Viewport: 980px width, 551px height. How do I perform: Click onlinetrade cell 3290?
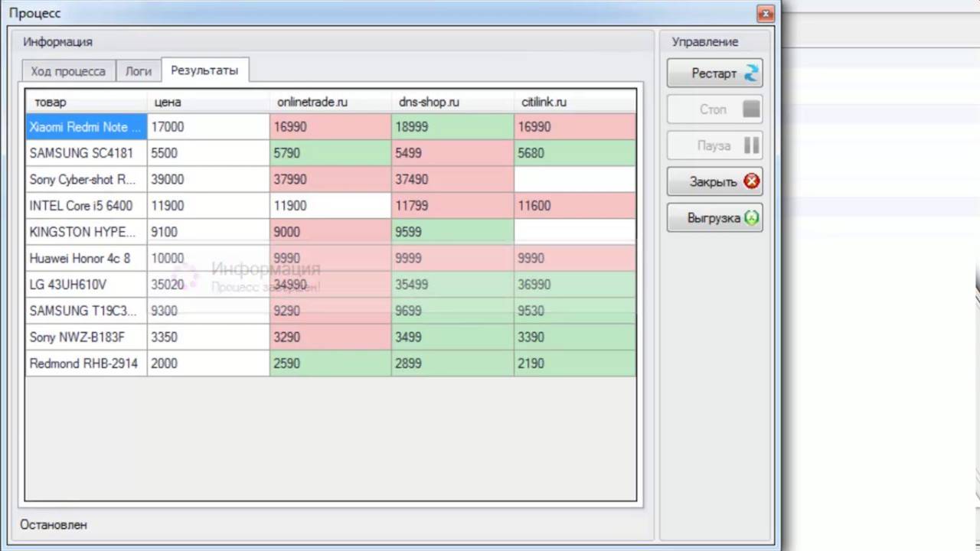[x=331, y=337]
